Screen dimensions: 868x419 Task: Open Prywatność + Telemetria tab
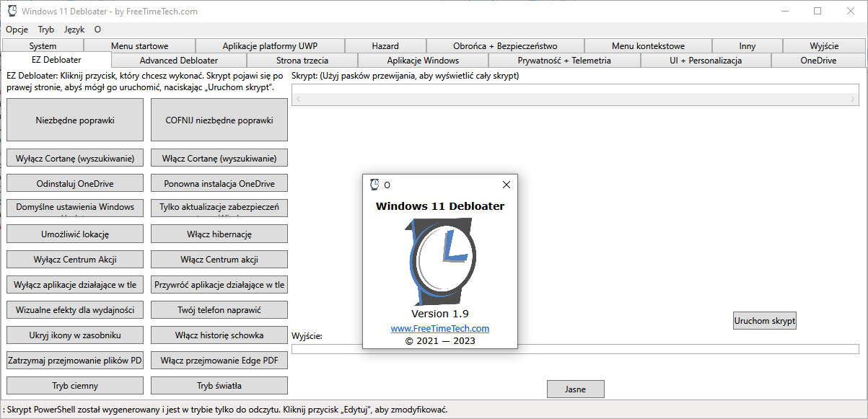564,61
